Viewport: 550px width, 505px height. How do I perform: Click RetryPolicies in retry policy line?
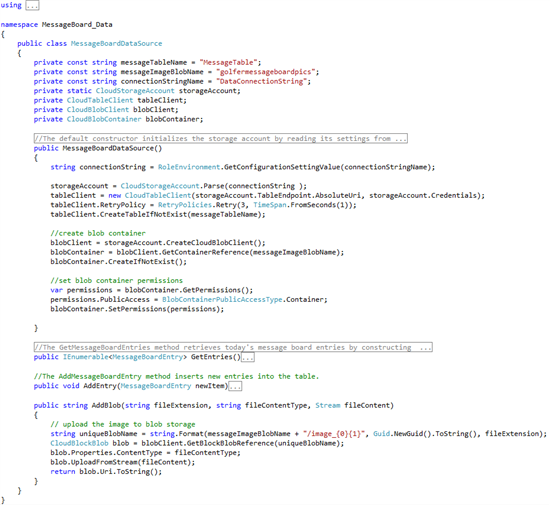click(185, 205)
